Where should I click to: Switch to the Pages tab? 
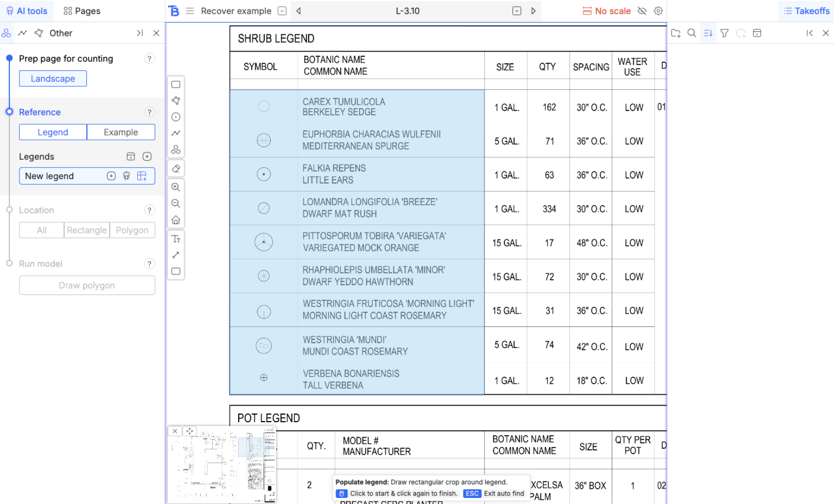coord(82,11)
